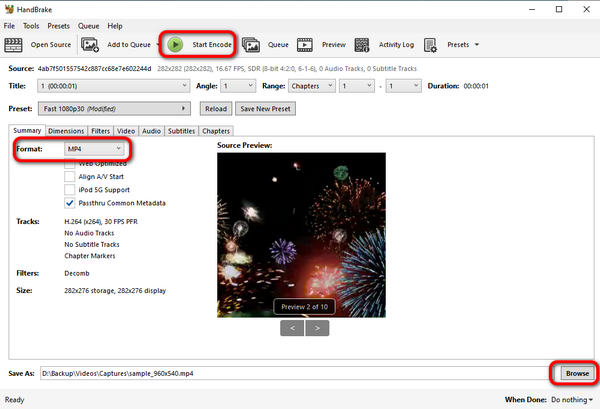Viewport: 600px width, 409px height.
Task: Click the Open Source film clapper icon
Action: [13, 45]
